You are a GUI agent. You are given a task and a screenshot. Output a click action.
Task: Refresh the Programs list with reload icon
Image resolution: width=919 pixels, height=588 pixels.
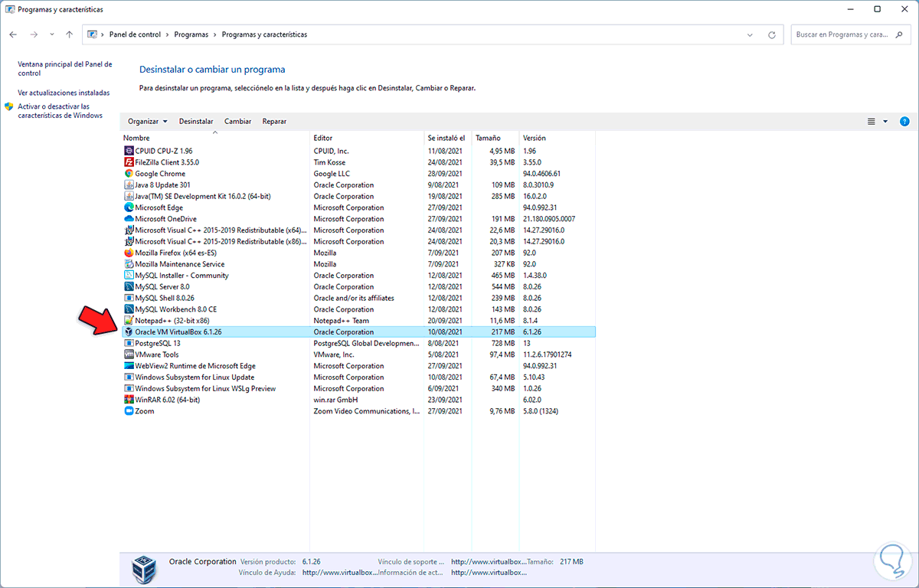tap(772, 34)
